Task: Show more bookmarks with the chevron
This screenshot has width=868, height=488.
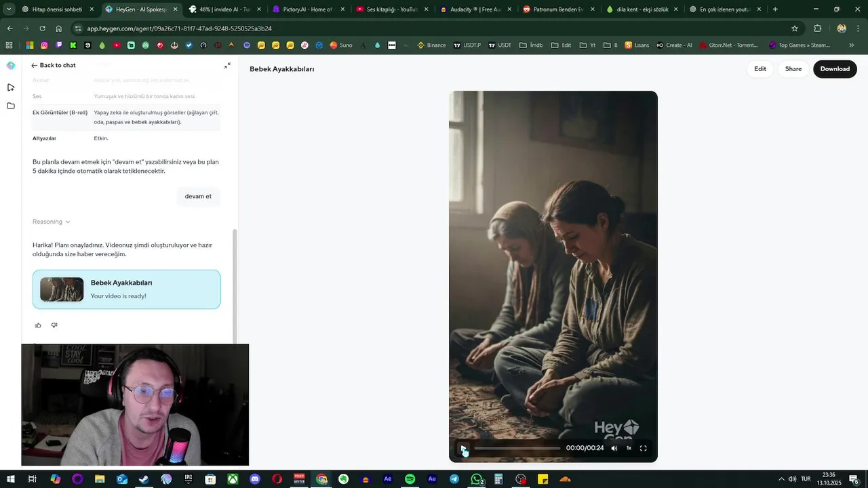Action: click(x=852, y=45)
